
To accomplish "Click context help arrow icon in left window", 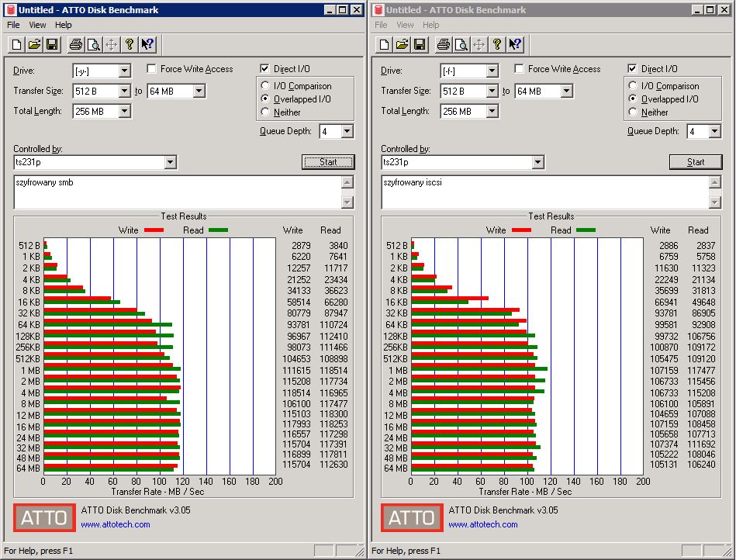I will coord(147,44).
